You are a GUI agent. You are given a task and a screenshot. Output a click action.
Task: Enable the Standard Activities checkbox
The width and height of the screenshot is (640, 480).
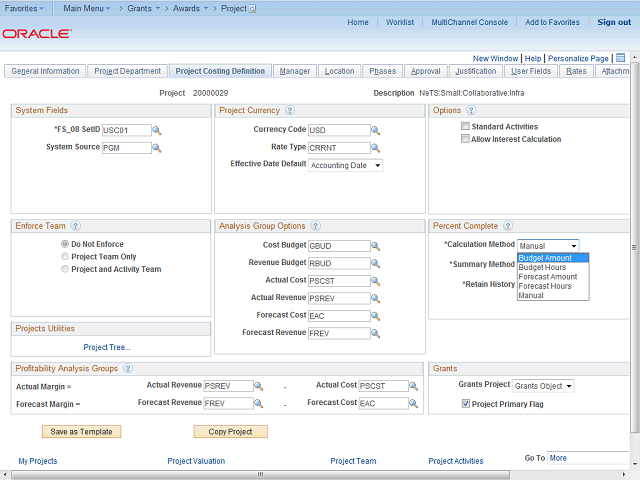point(465,127)
